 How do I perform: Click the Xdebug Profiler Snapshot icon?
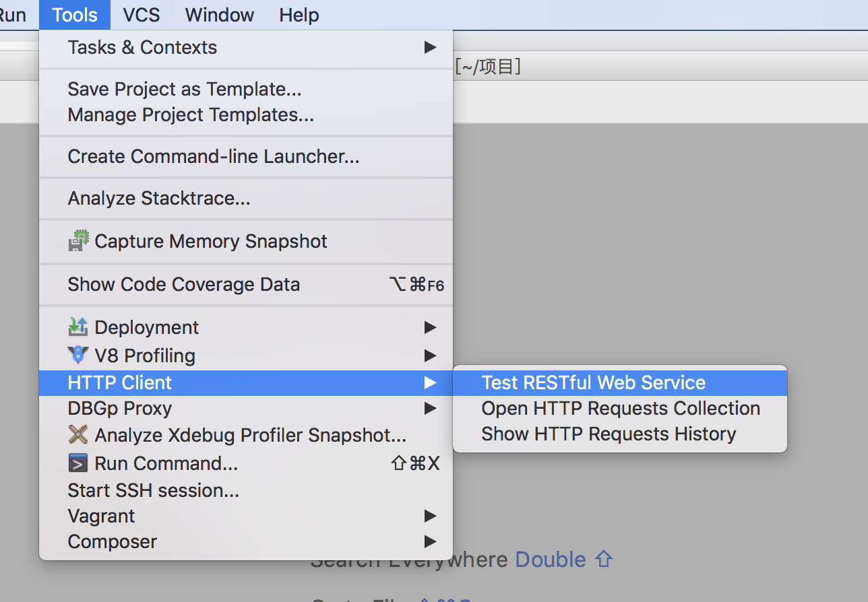(x=78, y=435)
